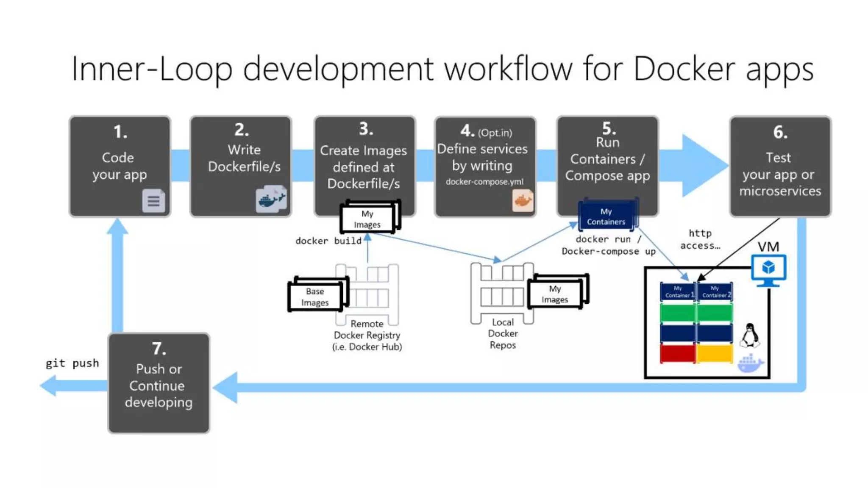Image resolution: width=868 pixels, height=488 pixels.
Task: Click the red block in VM container stack
Action: (677, 353)
